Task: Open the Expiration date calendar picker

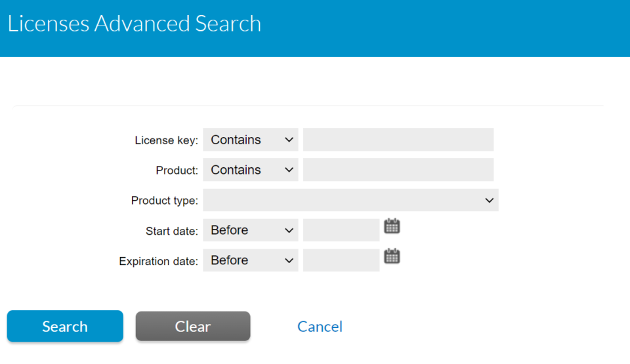Action: tap(392, 256)
